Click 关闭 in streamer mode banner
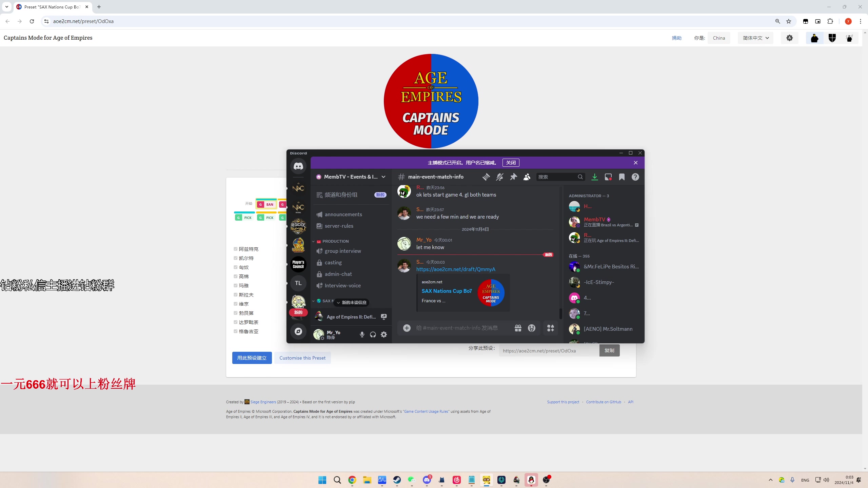This screenshot has height=488, width=868. (511, 163)
